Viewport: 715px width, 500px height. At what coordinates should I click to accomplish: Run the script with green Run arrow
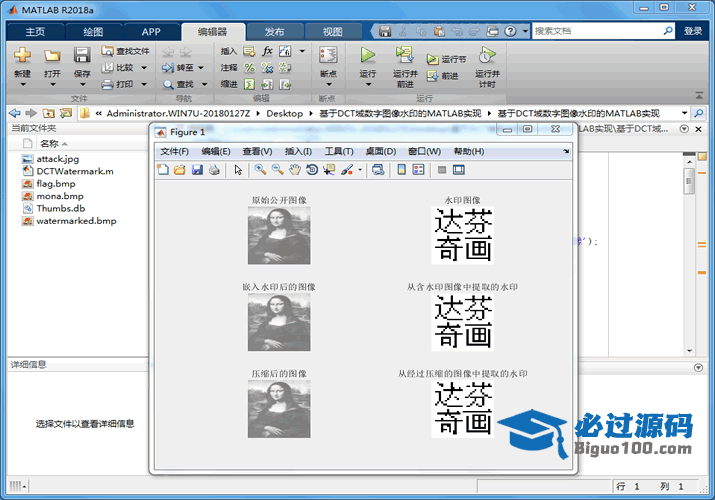coord(367,55)
